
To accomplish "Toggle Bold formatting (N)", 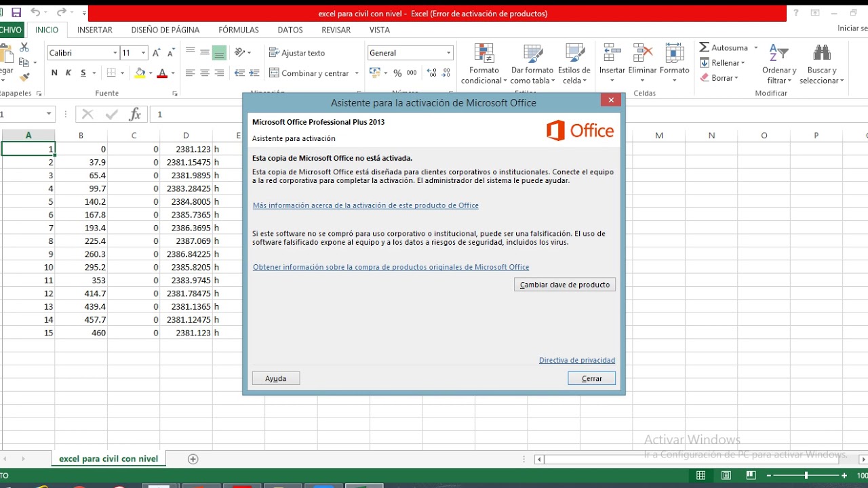I will point(54,73).
